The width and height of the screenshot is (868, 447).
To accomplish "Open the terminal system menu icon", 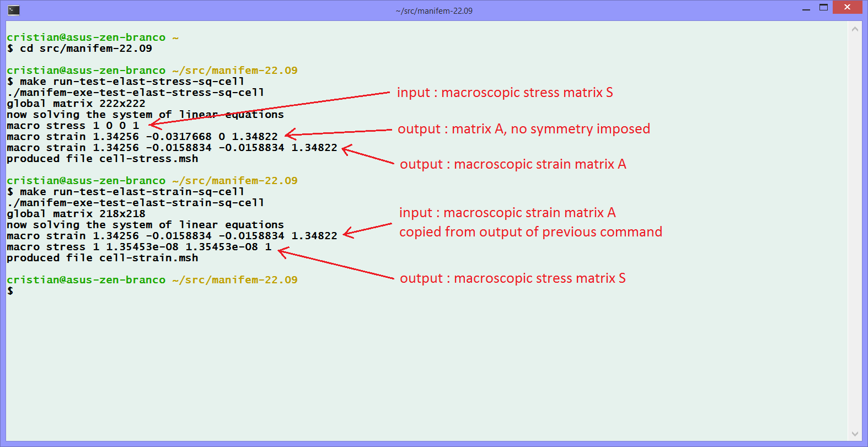I will tap(14, 10).
